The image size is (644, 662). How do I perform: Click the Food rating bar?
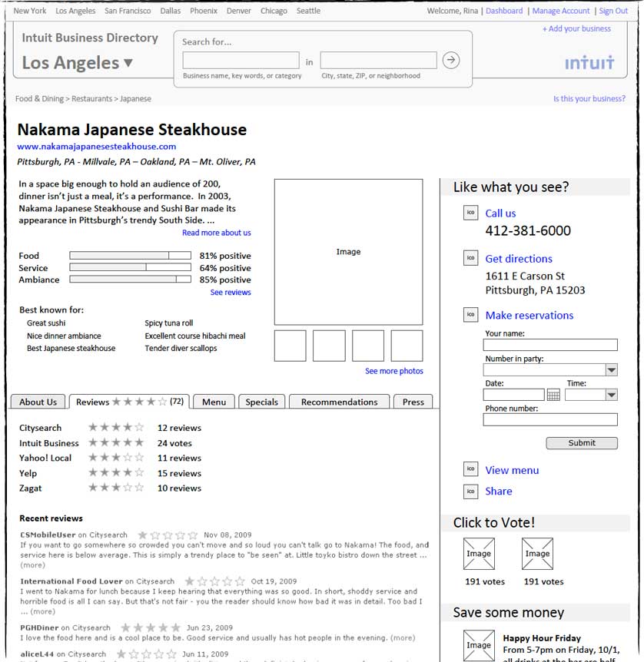click(x=130, y=256)
